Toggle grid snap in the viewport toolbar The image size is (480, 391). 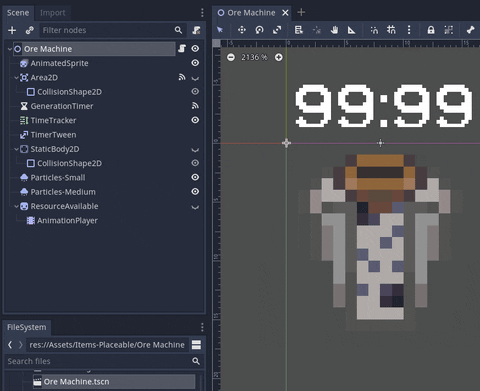click(391, 30)
